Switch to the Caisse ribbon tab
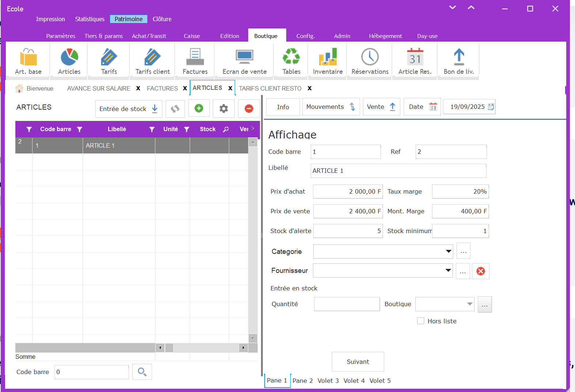The image size is (575, 392). [192, 36]
